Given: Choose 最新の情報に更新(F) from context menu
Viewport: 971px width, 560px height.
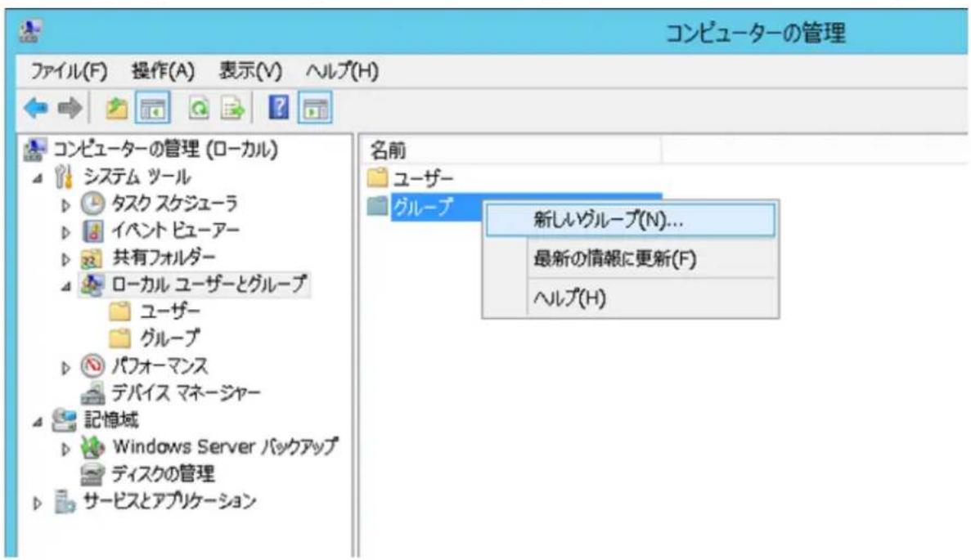Looking at the screenshot, I should point(631,258).
